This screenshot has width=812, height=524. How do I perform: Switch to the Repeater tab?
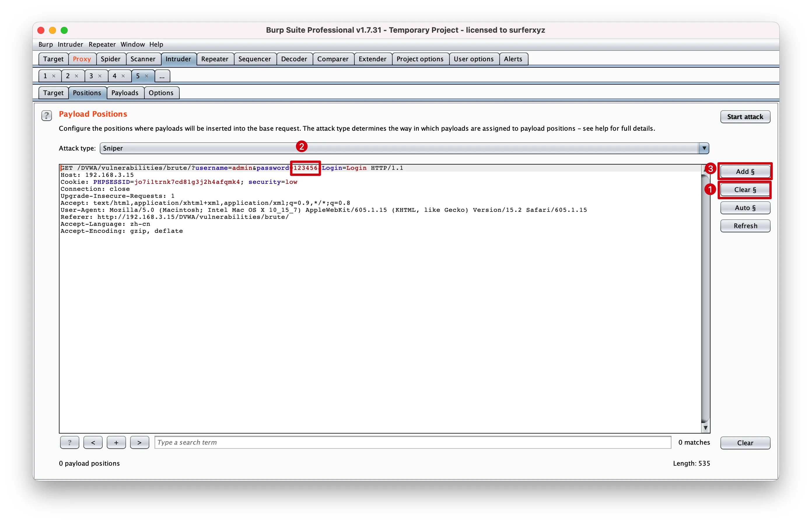215,59
